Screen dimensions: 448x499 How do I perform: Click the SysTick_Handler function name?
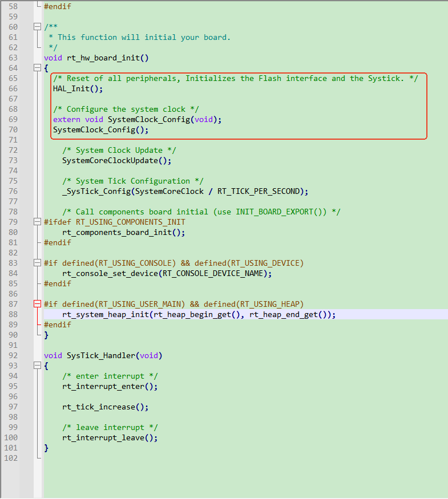[101, 355]
